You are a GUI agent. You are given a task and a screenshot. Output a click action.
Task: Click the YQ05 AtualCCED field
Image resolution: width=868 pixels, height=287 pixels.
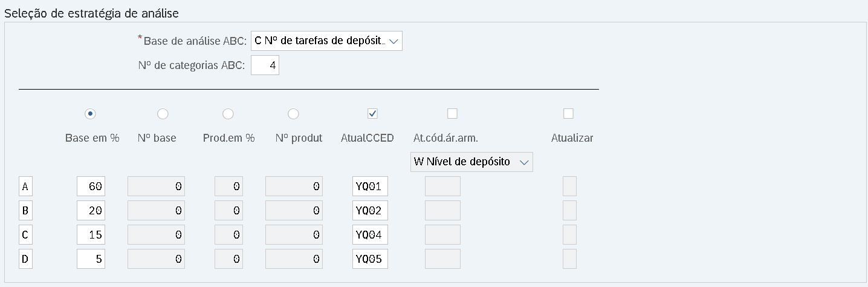(370, 259)
